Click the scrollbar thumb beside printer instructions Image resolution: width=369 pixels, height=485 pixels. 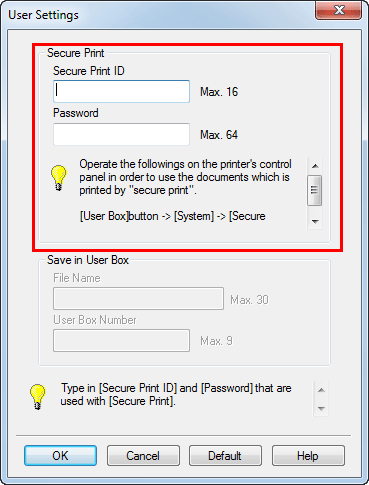coord(315,190)
